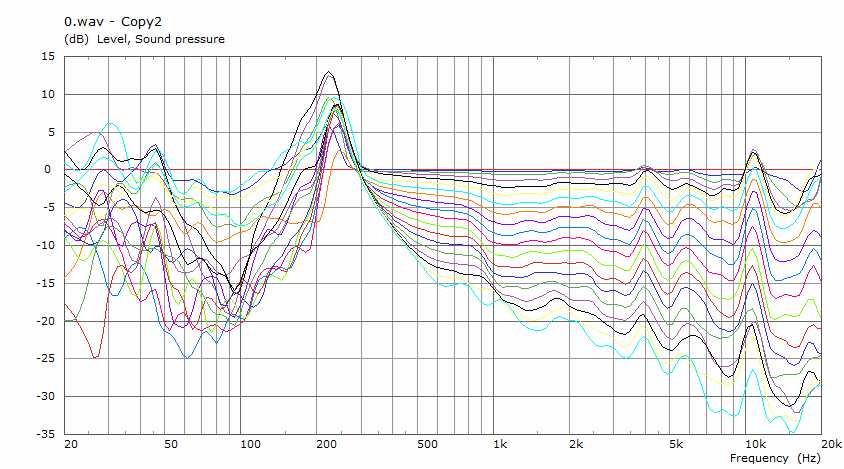Click the 100 Hz x-axis label
Screen dimensions: 844x469
point(250,444)
